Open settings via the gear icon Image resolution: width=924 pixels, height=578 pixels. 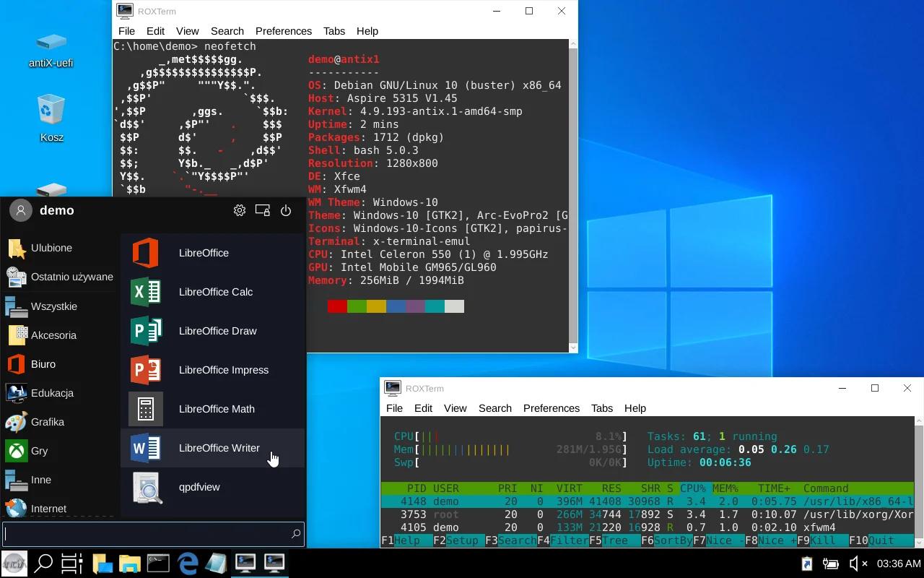tap(240, 210)
